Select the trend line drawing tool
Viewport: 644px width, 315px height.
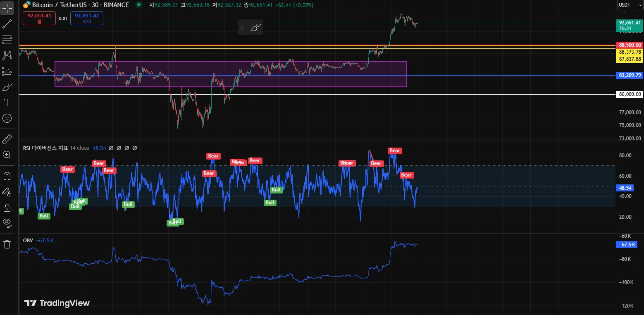click(7, 24)
